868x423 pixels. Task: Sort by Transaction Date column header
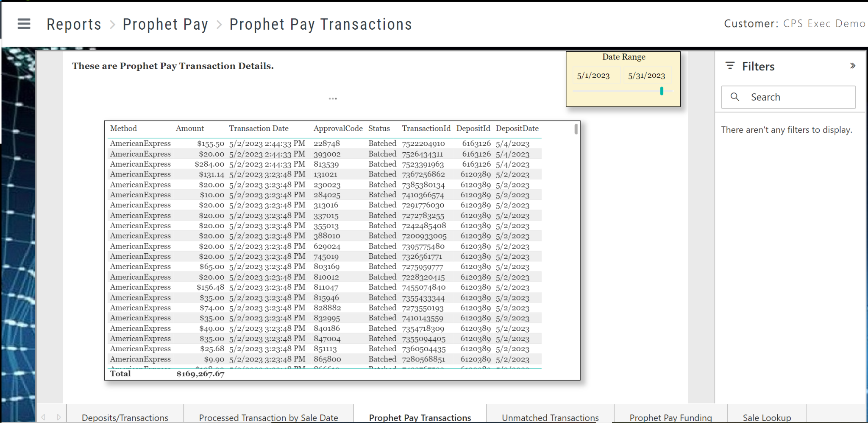(259, 128)
